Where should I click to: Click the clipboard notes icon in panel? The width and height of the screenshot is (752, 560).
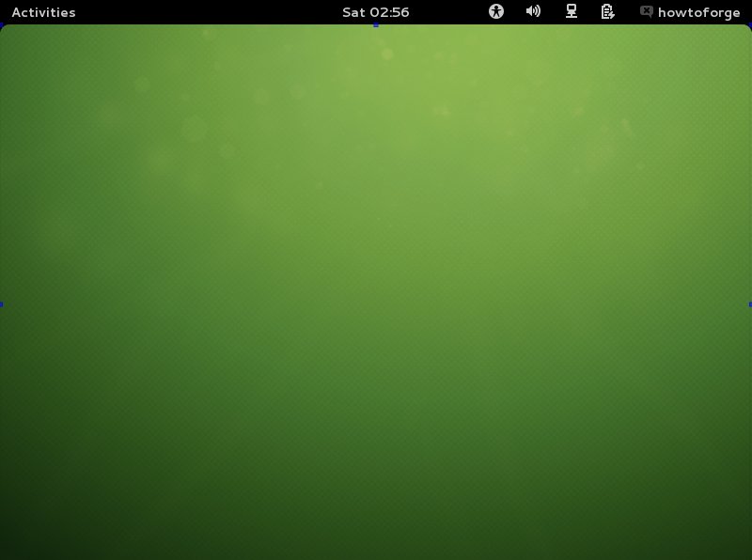607,11
